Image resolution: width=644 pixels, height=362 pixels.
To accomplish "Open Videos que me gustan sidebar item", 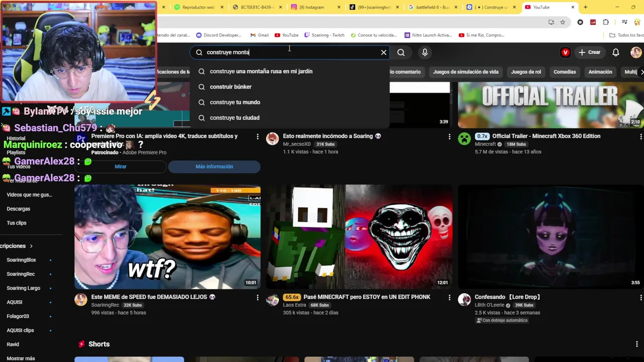I will click(x=29, y=195).
